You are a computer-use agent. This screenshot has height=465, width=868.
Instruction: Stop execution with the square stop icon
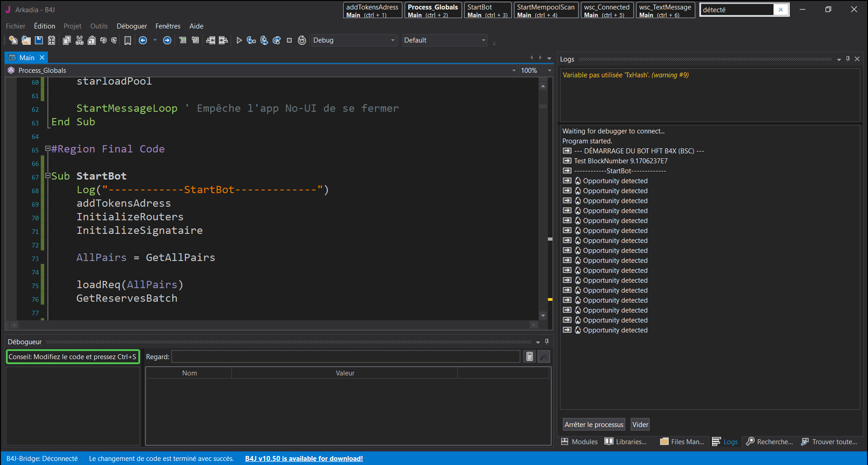tap(289, 40)
